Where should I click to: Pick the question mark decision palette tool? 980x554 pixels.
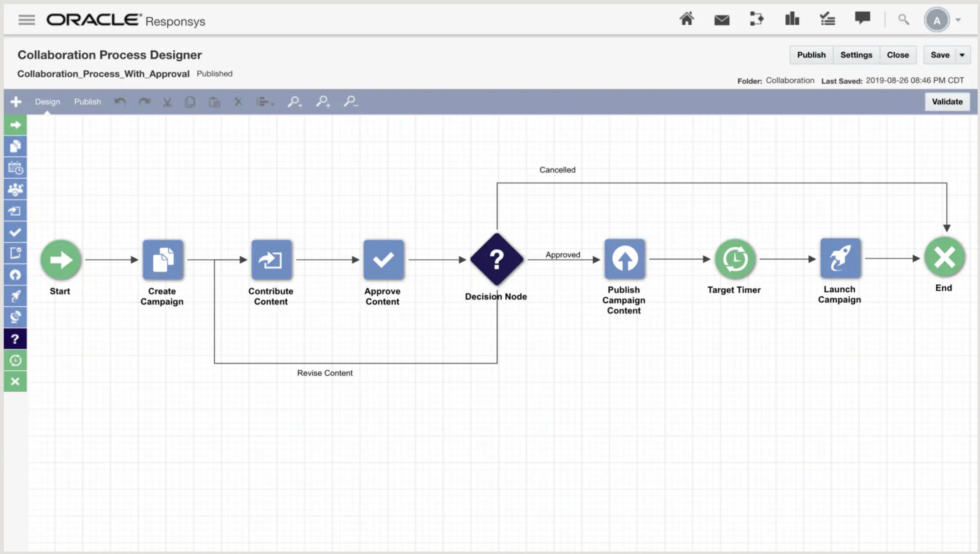(x=15, y=339)
